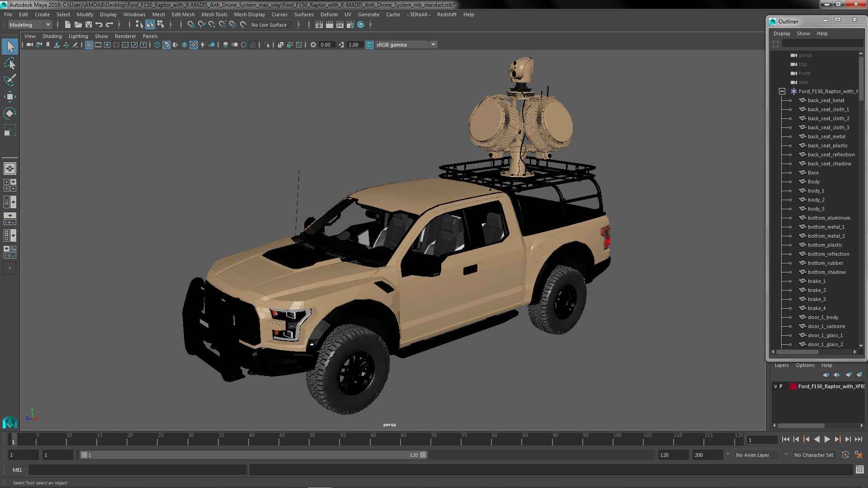This screenshot has height=488, width=868.
Task: Toggle view transform color management button
Action: coord(369,45)
